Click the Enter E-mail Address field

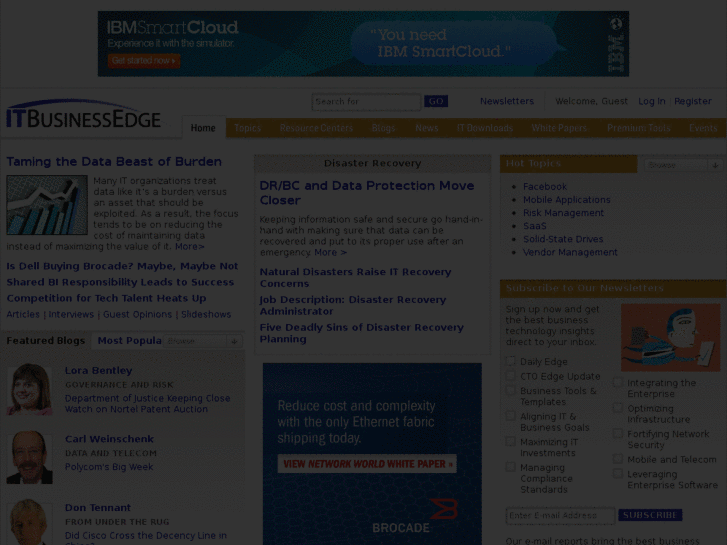[x=560, y=515]
